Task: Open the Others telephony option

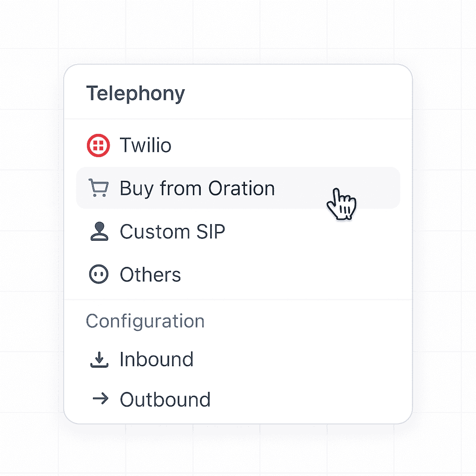Action: 150,274
